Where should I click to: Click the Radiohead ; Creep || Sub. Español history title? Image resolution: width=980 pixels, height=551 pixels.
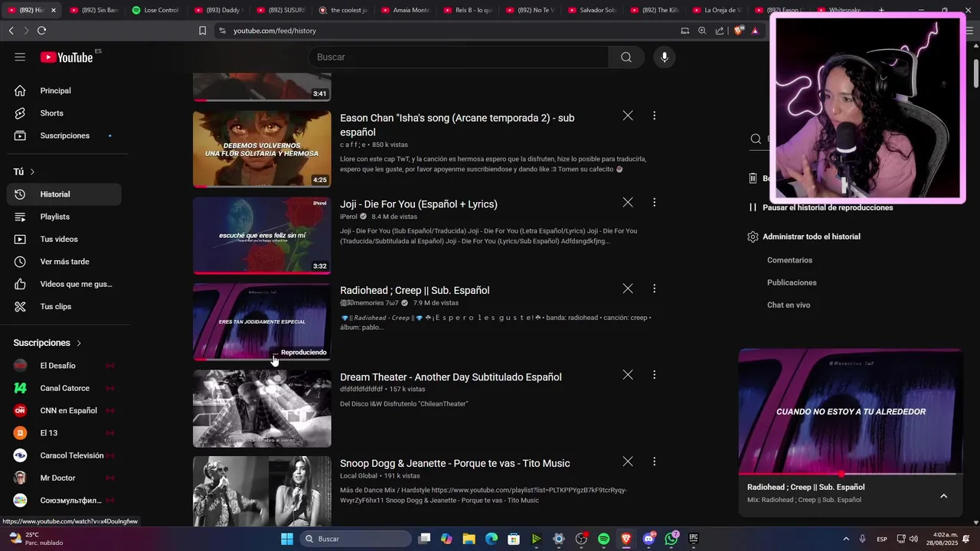point(415,291)
